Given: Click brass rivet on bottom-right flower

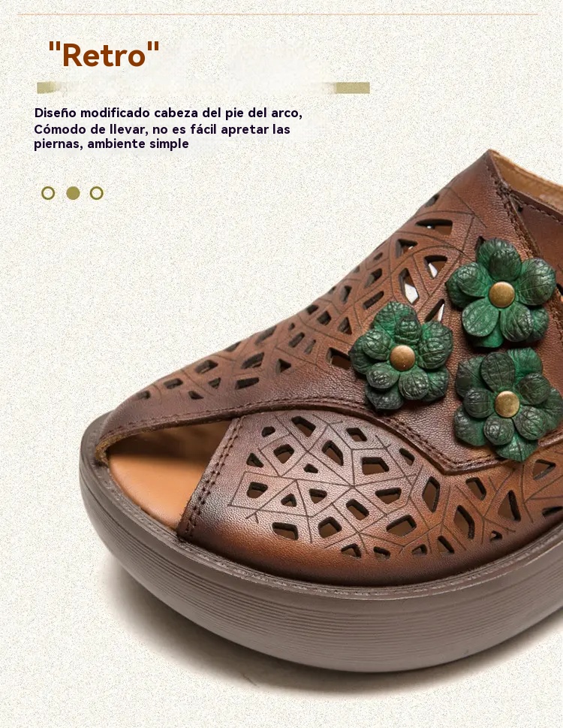Looking at the screenshot, I should coord(507,404).
